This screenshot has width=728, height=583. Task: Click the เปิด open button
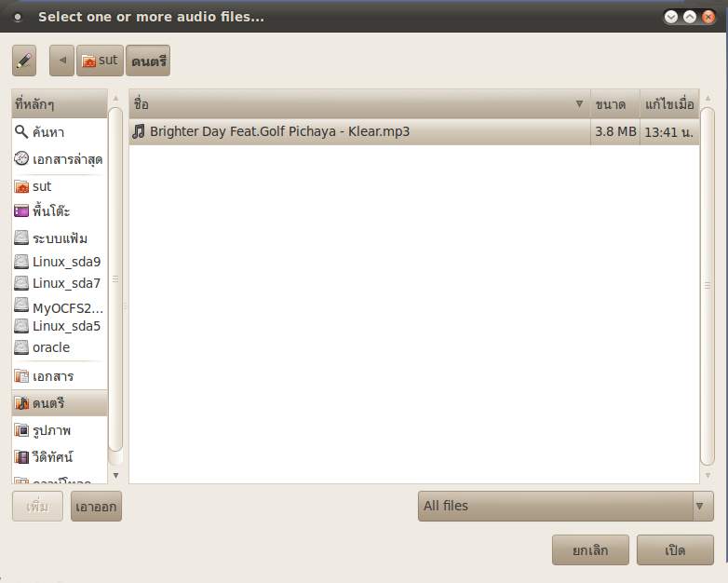(x=675, y=550)
